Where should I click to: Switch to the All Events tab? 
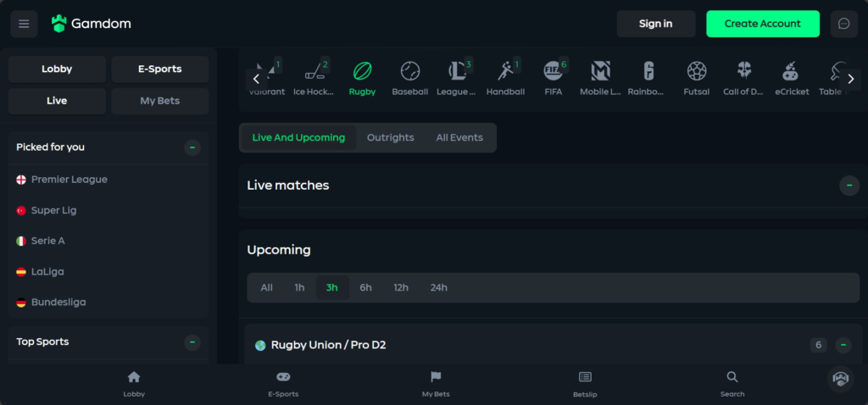click(x=459, y=138)
